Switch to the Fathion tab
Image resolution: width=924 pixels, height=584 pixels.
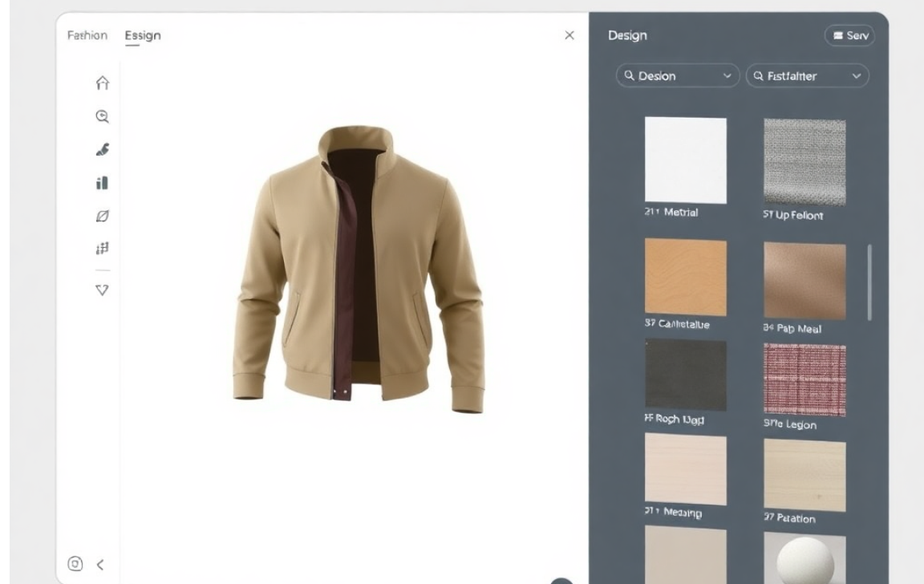pos(87,35)
